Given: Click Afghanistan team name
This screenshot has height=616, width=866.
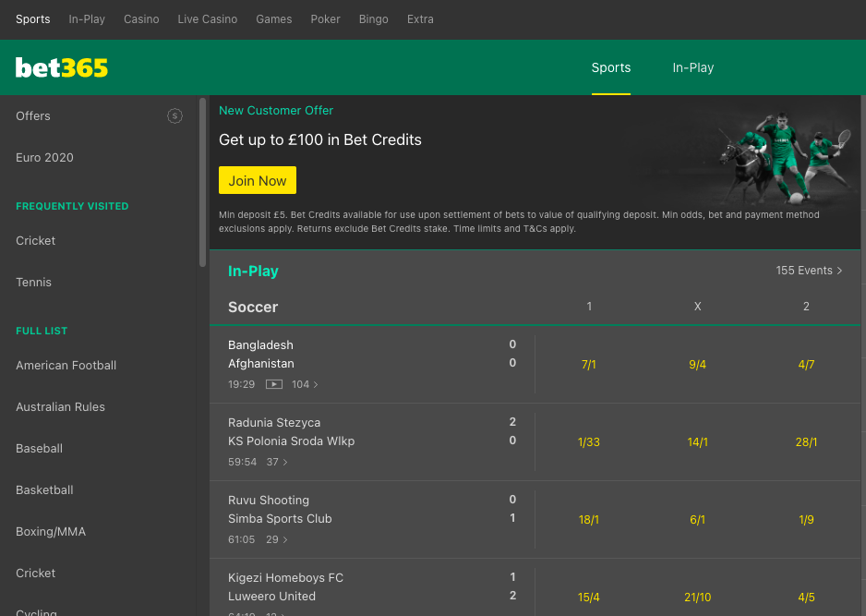Looking at the screenshot, I should click(x=261, y=364).
